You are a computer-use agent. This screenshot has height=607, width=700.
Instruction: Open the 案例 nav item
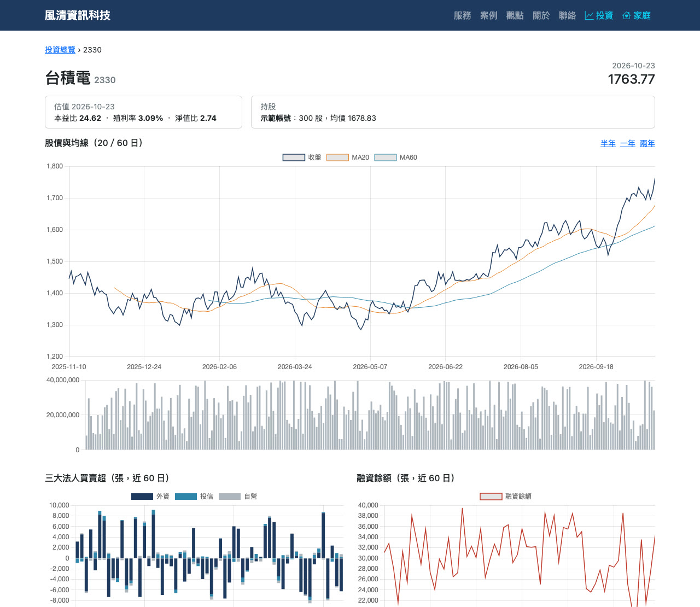(x=489, y=15)
